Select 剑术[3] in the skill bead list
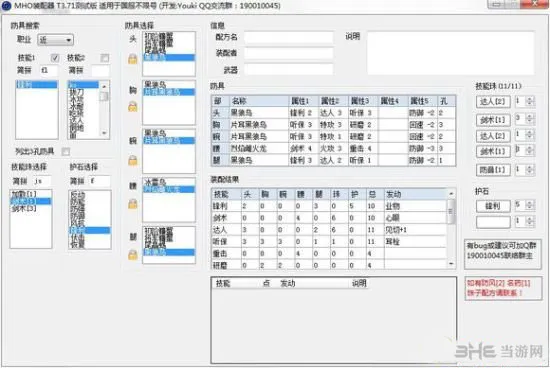The image size is (550, 368). pyautogui.click(x=24, y=208)
